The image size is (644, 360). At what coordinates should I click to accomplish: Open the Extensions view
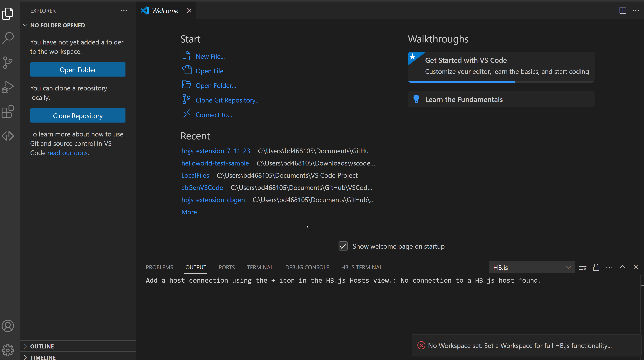pos(7,112)
